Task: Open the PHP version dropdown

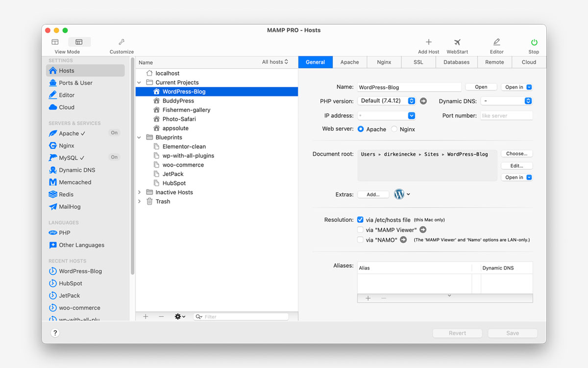Action: [x=387, y=101]
